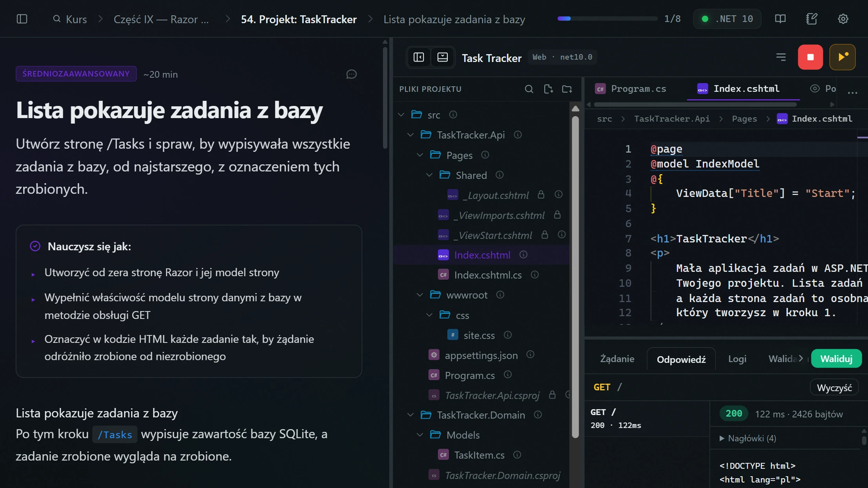Open the notes edit icon
The height and width of the screenshot is (488, 868).
click(811, 19)
